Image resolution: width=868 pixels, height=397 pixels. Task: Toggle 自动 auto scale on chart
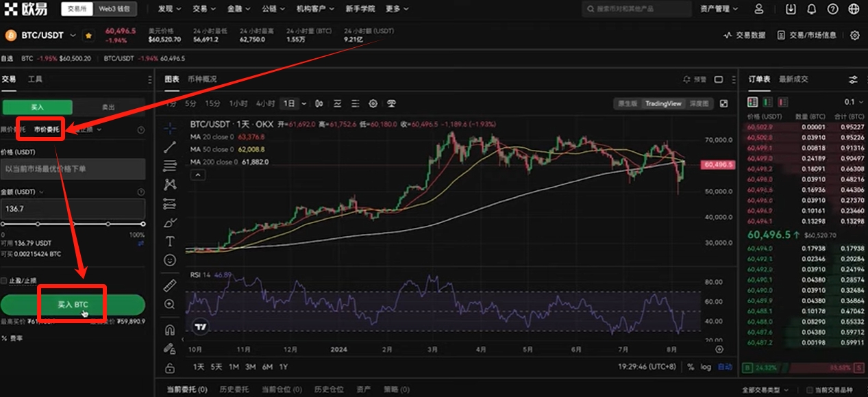[x=725, y=367]
